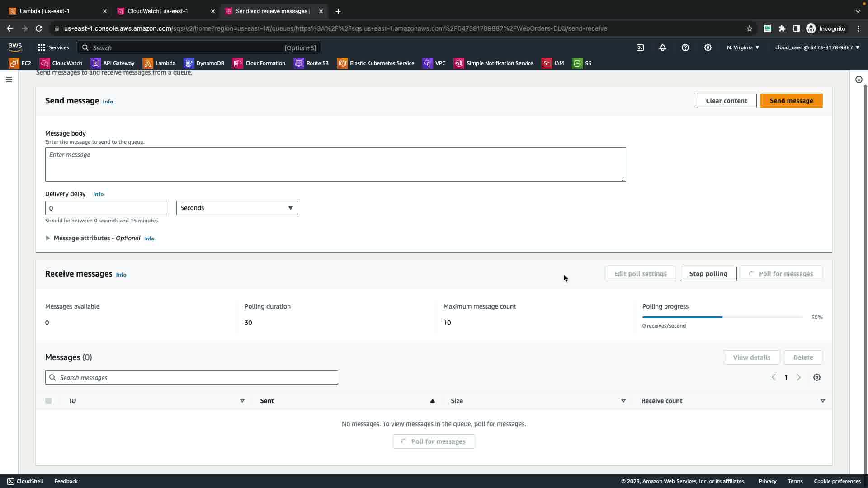Click the orange Send message button
Viewport: 868px width, 488px height.
pos(791,101)
